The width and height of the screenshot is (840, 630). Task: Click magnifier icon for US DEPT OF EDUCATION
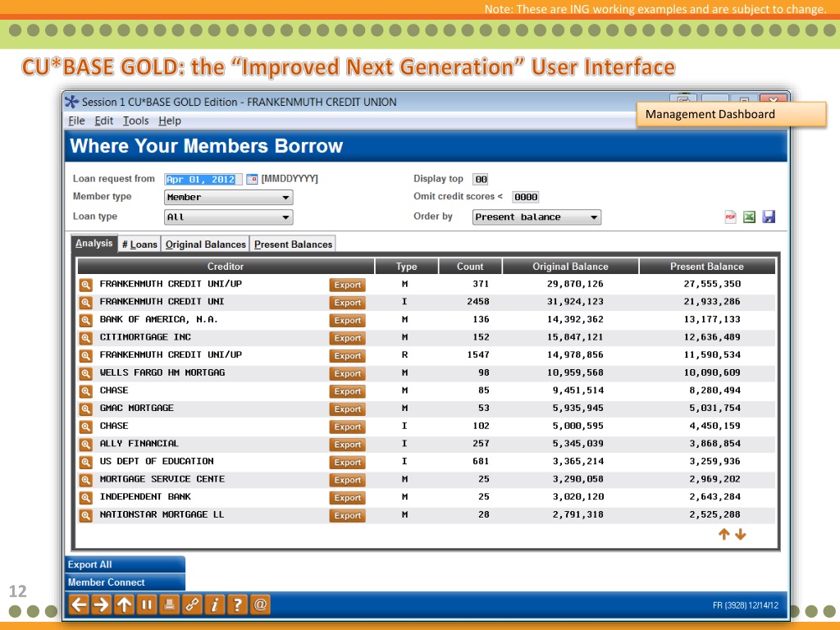click(85, 462)
